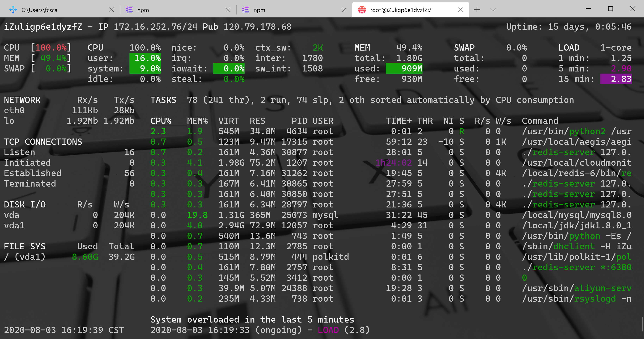Click the second npm tab's list icon

(x=245, y=10)
